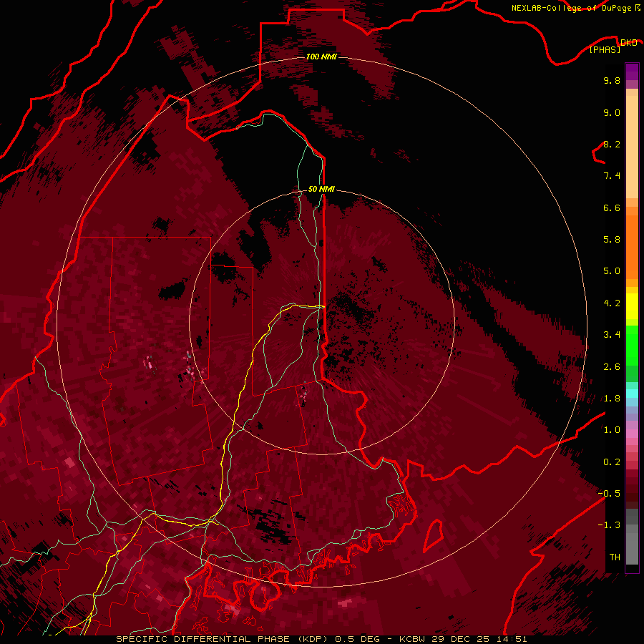Click the 5.0 value on the color scale
The image size is (644, 644).
pos(612,271)
